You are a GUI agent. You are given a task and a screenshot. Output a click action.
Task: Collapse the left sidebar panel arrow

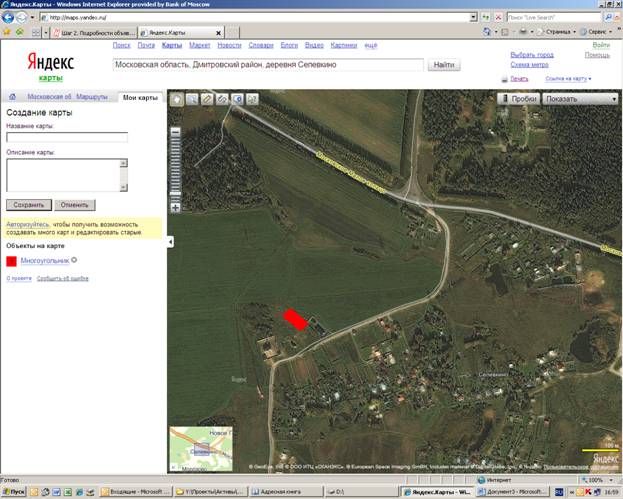coord(169,242)
